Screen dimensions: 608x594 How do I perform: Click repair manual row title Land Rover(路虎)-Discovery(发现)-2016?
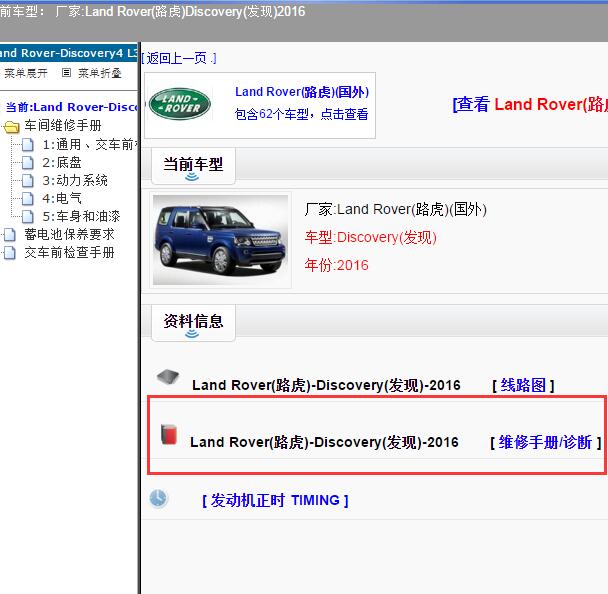(x=324, y=442)
